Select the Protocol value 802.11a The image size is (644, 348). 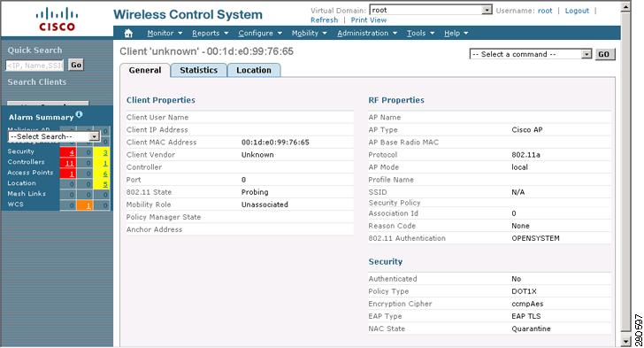525,155
